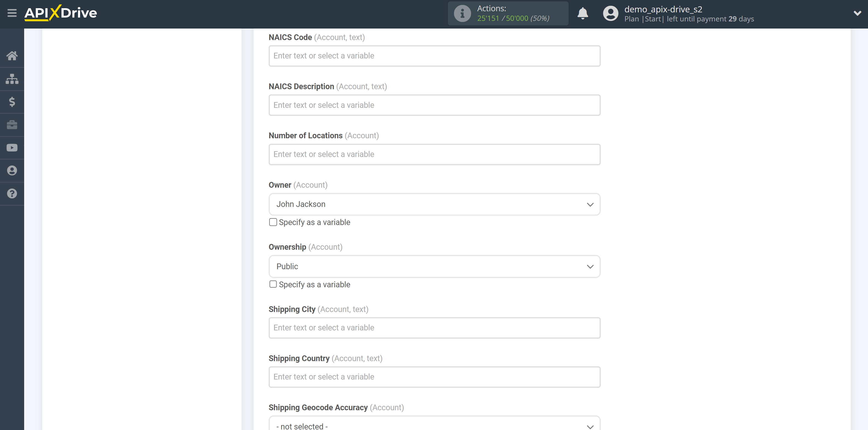The width and height of the screenshot is (868, 430).
Task: Click the Shipping City text input
Action: 434,328
